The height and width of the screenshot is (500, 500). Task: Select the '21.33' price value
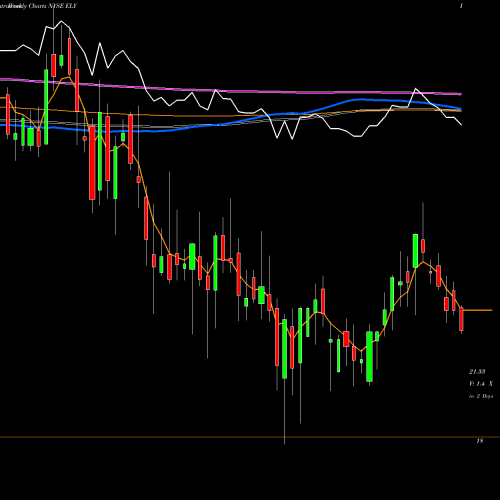[477, 371]
